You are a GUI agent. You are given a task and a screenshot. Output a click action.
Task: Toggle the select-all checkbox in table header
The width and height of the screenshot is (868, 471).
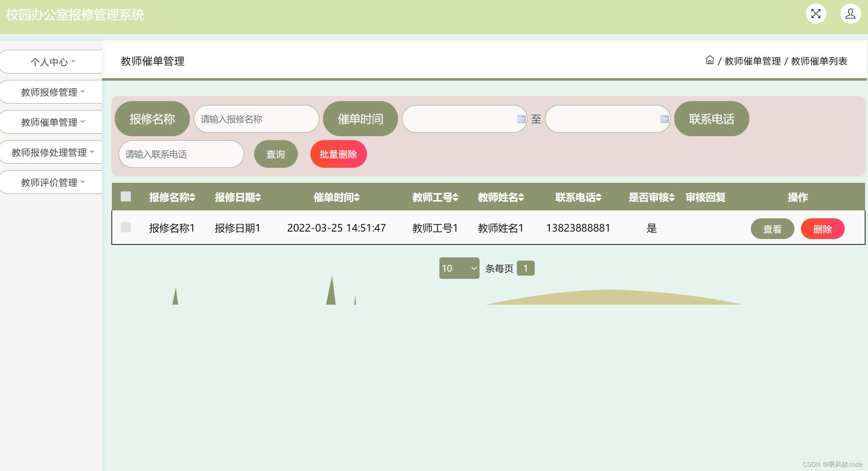point(125,196)
